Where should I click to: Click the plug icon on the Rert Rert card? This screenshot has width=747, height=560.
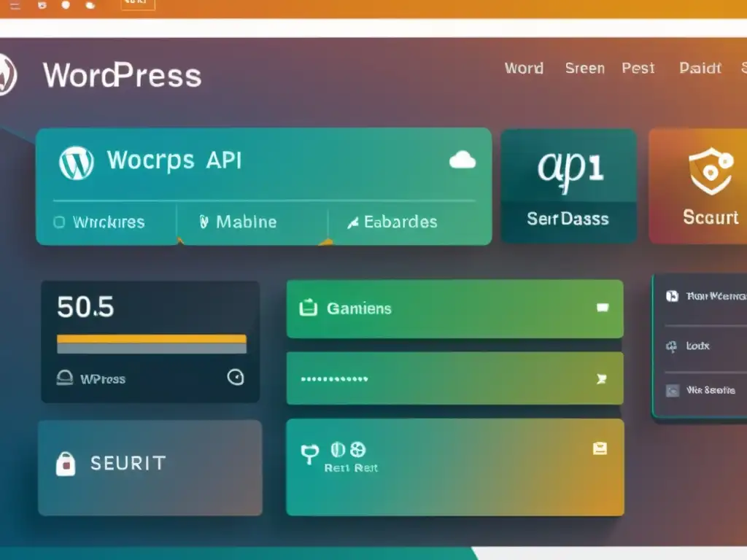tap(309, 454)
